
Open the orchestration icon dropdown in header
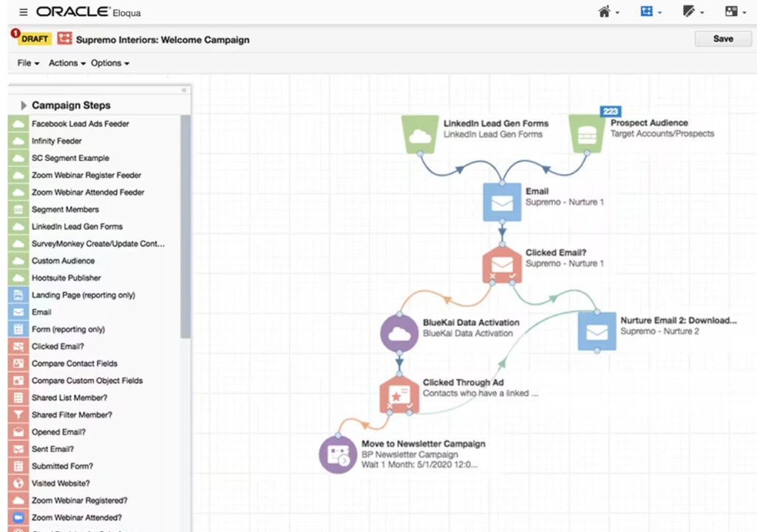[x=651, y=12]
